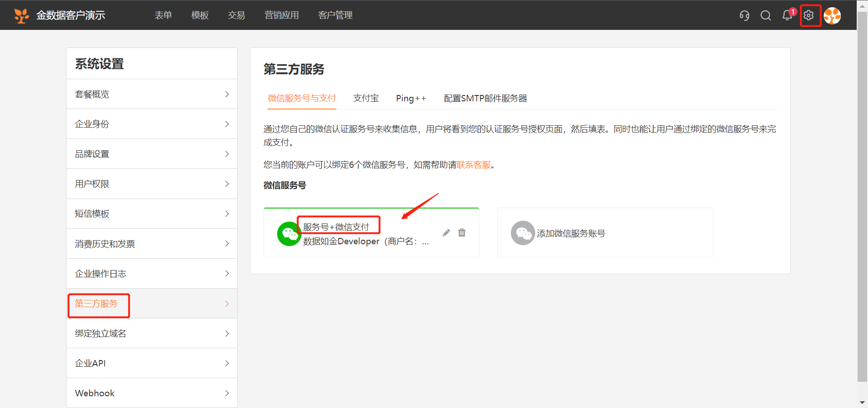Screen dimensions: 868x408
Task: Click the 金数据客户演示 site title
Action: point(71,15)
